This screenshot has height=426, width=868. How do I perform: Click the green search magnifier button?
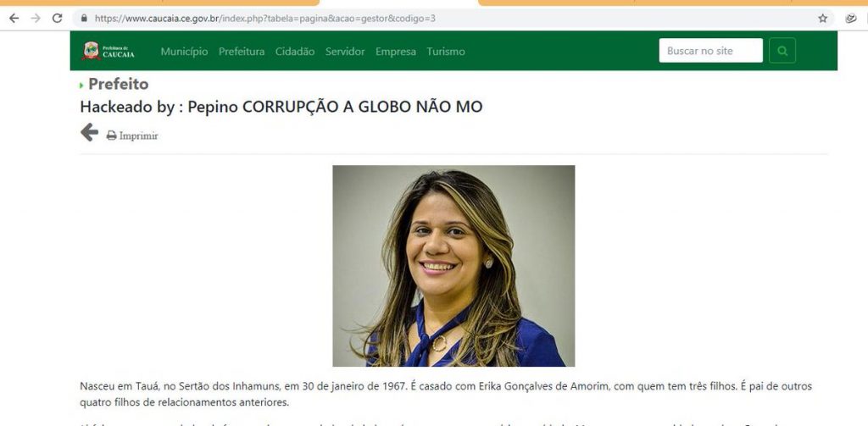pos(782,50)
